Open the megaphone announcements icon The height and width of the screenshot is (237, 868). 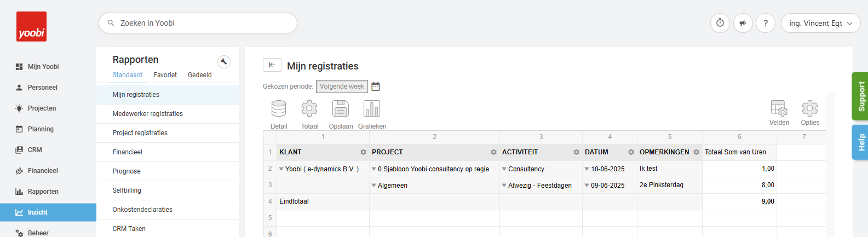[743, 23]
